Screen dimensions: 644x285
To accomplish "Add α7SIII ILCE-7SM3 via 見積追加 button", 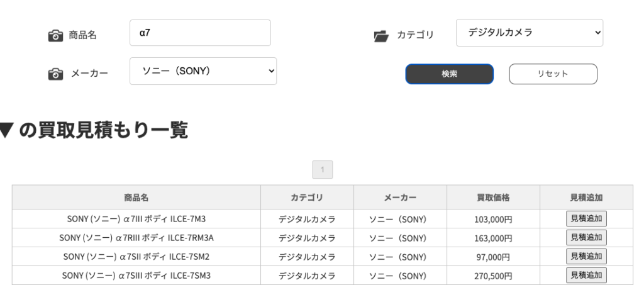I will click(586, 275).
